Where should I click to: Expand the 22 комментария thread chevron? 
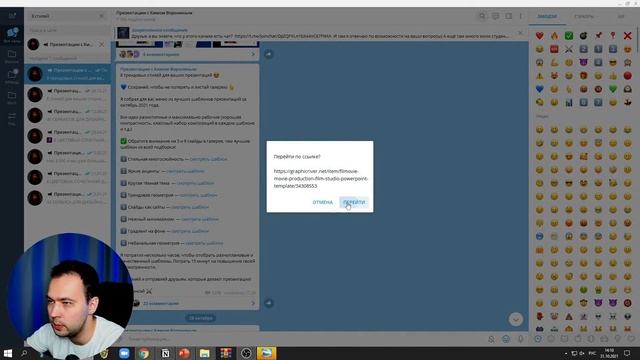point(253,303)
